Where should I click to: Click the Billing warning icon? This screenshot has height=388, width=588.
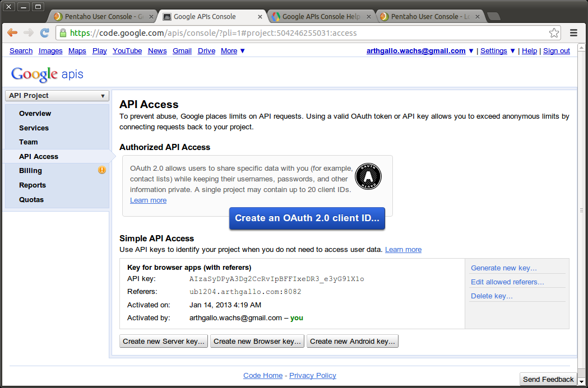pyautogui.click(x=102, y=170)
